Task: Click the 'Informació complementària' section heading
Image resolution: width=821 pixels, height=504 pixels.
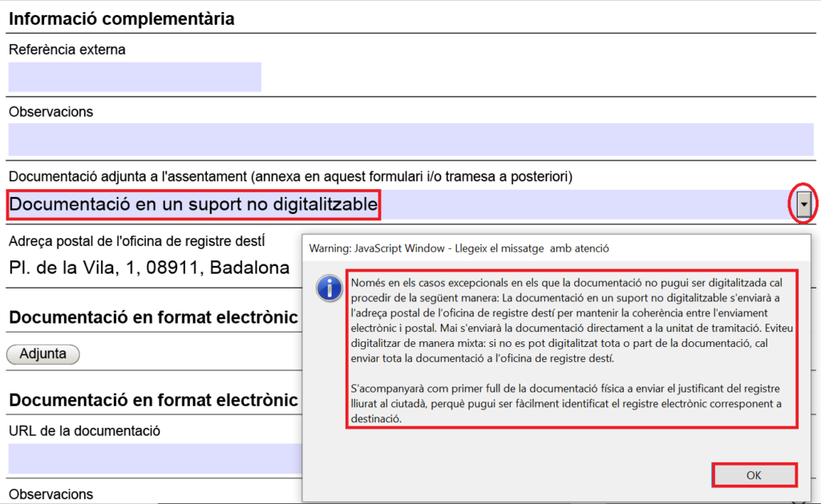Action: [x=122, y=19]
